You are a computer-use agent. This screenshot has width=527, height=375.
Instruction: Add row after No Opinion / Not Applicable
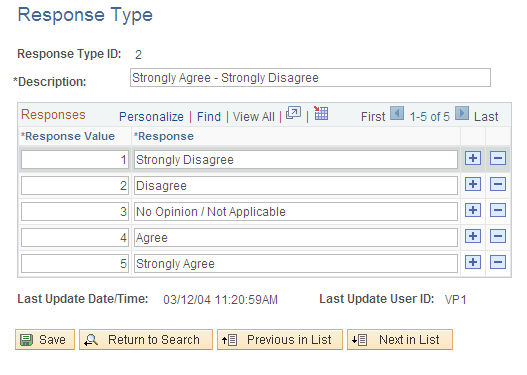click(473, 210)
